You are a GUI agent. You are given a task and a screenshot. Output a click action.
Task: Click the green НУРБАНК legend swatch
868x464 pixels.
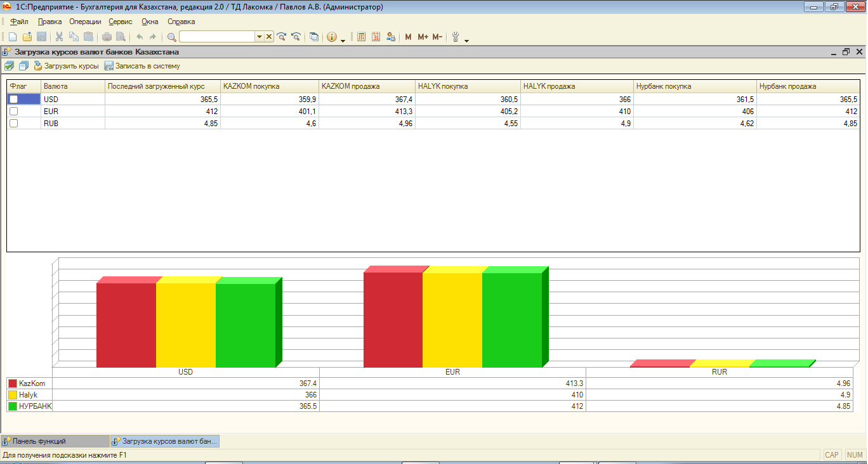[x=13, y=406]
